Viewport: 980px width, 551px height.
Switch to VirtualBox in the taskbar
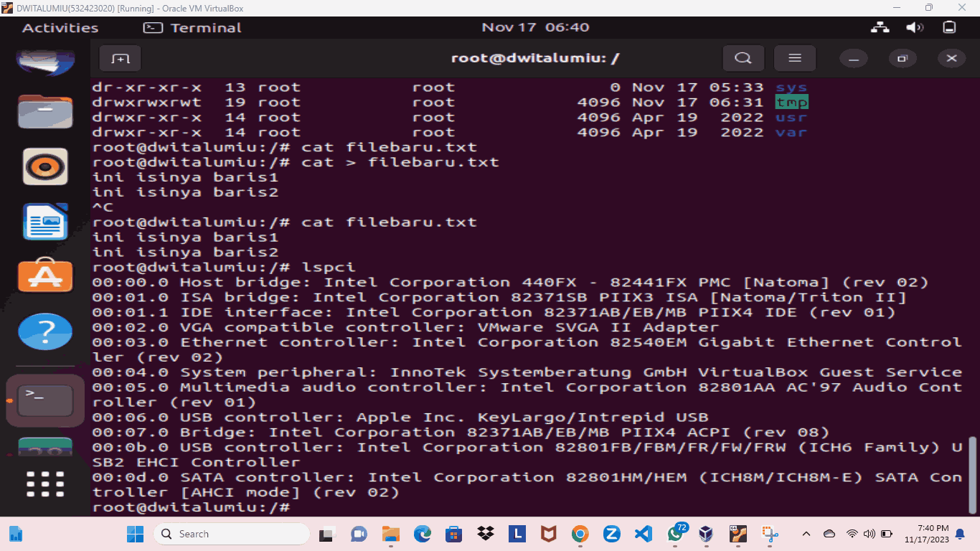click(x=707, y=534)
